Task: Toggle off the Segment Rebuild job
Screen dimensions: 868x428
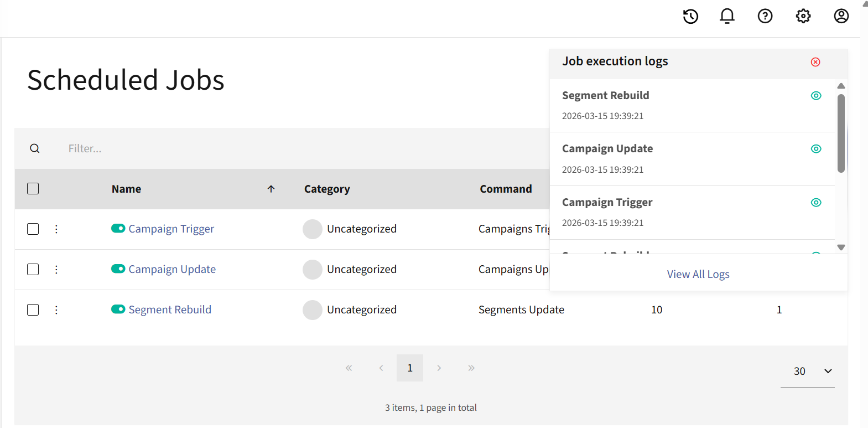Action: tap(118, 310)
